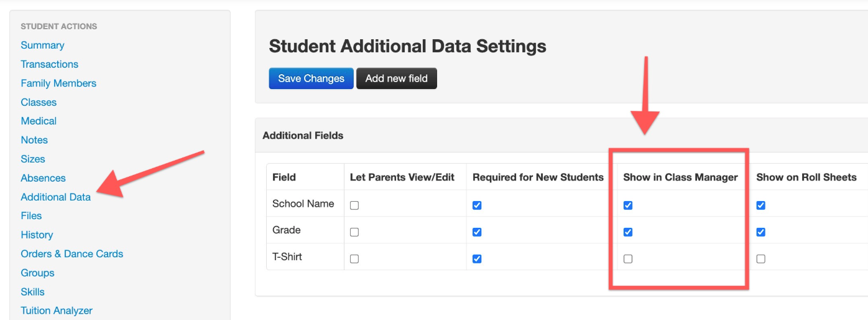
Task: Click the Add new field button
Action: click(397, 78)
